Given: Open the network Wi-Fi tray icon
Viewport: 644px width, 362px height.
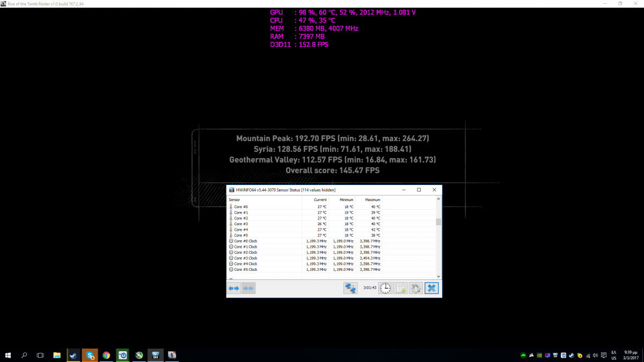Looking at the screenshot, I should tap(588, 356).
